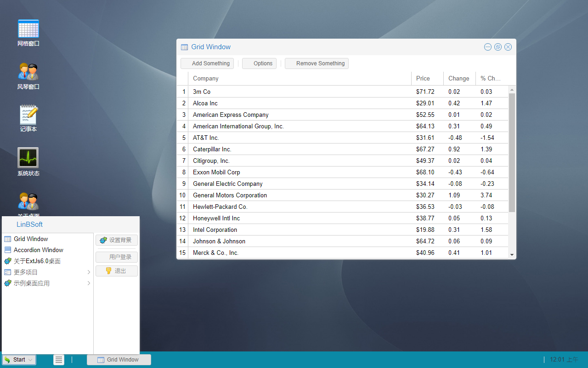
Task: Expand the 更多项目 submenu arrow
Action: (x=89, y=272)
